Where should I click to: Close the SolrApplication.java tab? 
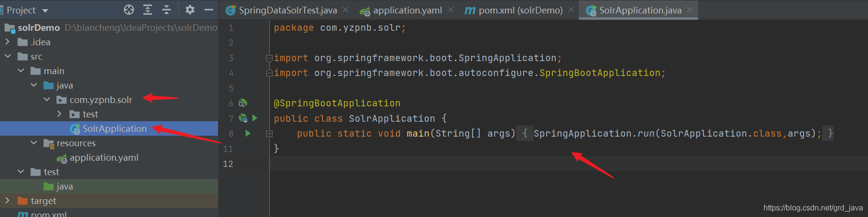690,10
